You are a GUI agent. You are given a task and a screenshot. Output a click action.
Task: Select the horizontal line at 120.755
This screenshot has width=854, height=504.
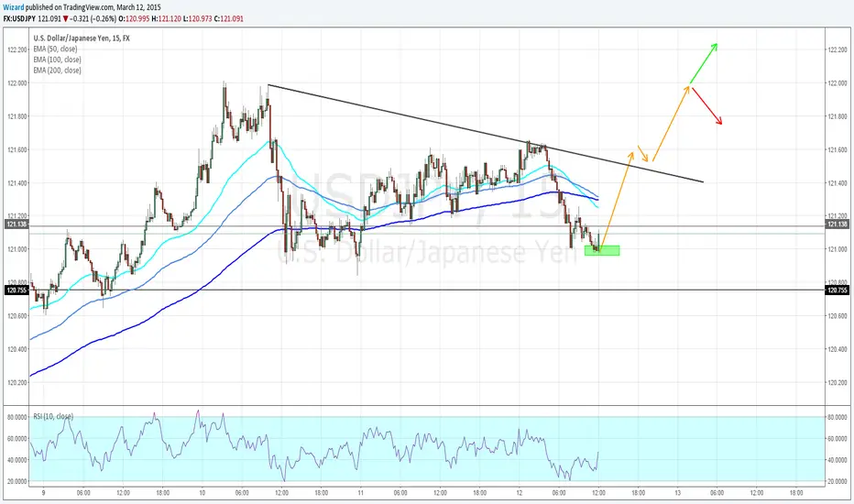pyautogui.click(x=428, y=290)
